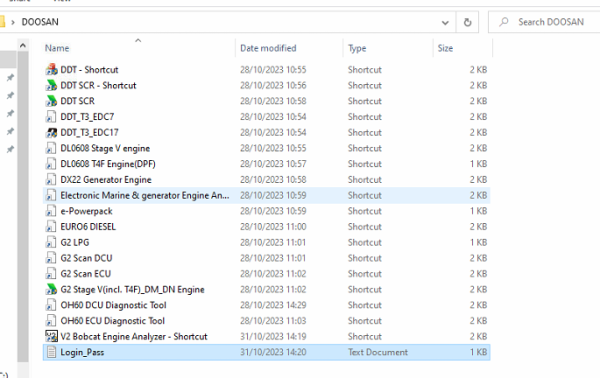Sort files by Size column header
600x378 pixels.
click(x=445, y=48)
